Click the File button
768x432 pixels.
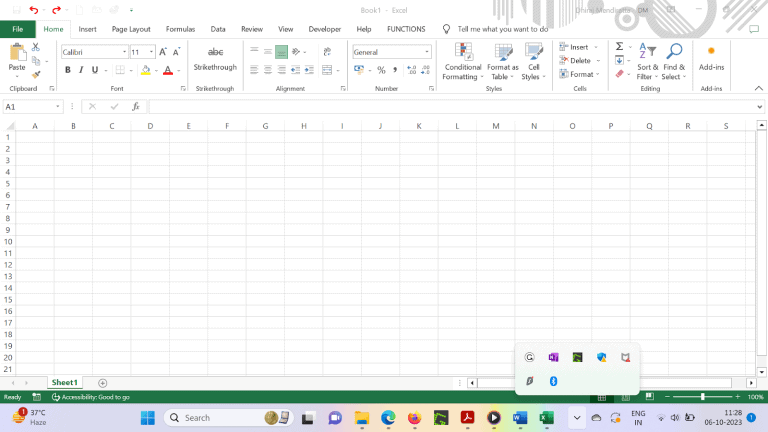18,29
